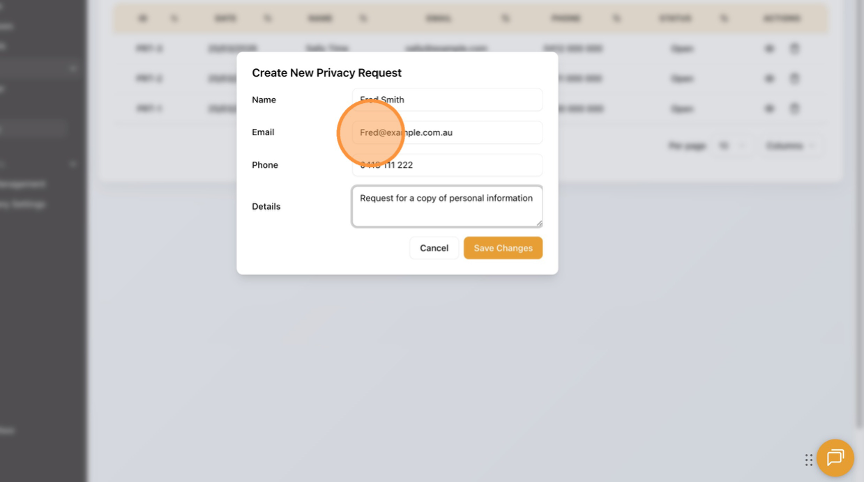The image size is (864, 482).
Task: Select the Management item in the sidebar
Action: (22, 184)
